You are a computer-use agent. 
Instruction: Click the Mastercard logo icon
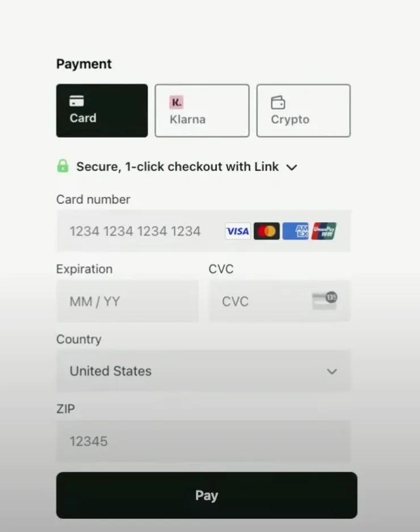[267, 231]
